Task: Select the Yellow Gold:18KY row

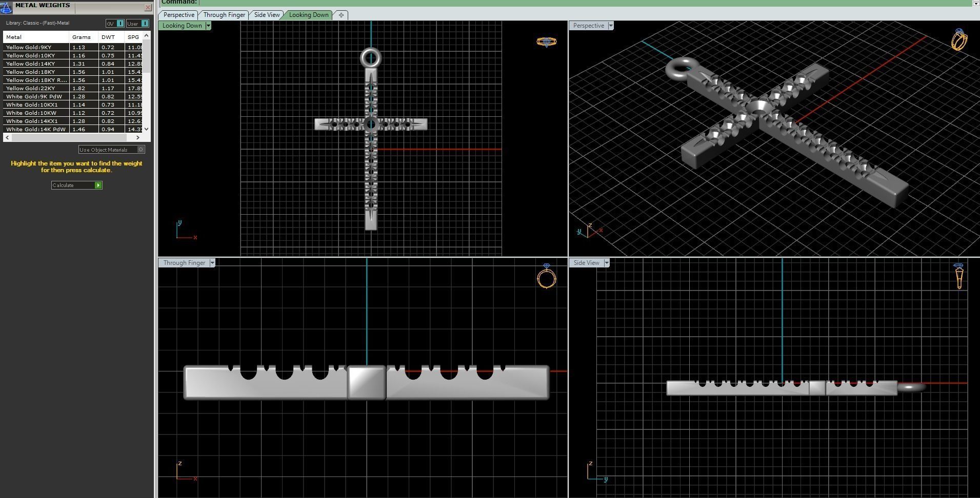Action: point(73,72)
